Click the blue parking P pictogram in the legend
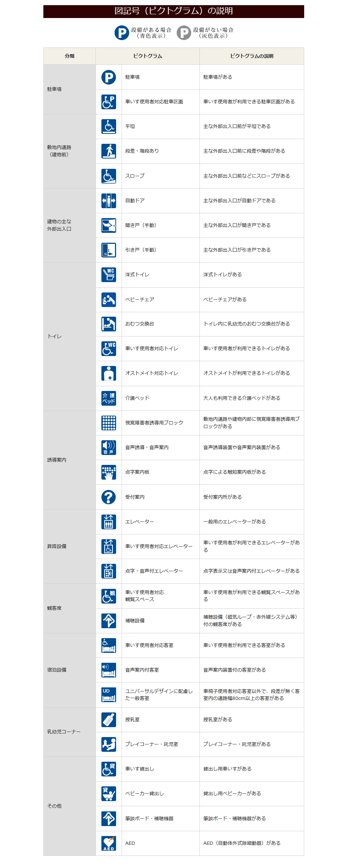The image size is (349, 868). tap(122, 33)
